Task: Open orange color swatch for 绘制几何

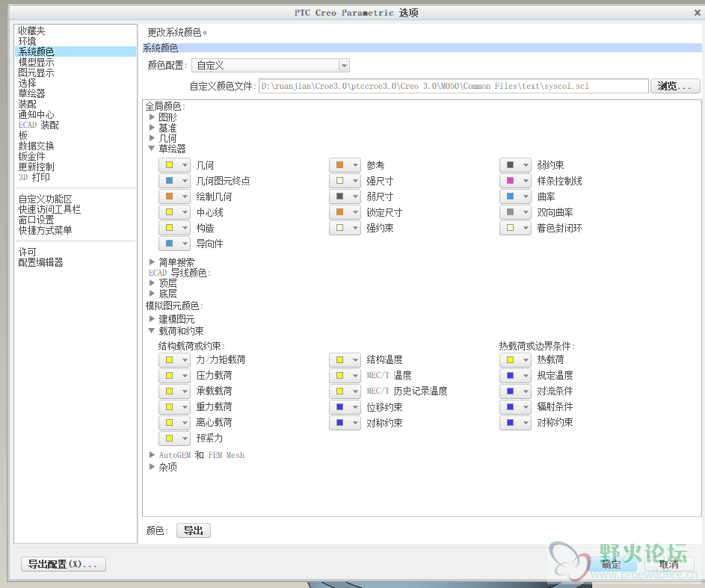Action: pos(174,196)
